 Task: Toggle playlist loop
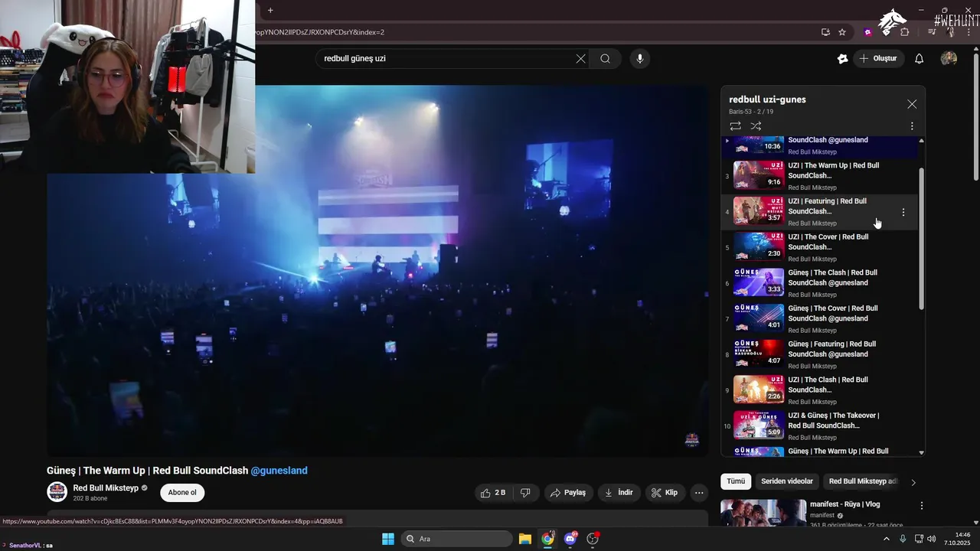click(735, 126)
